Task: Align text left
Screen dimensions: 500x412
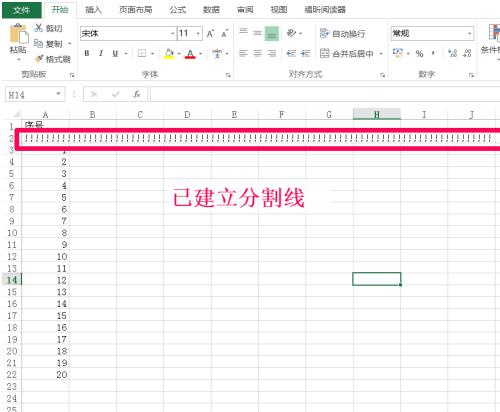Action: point(243,53)
